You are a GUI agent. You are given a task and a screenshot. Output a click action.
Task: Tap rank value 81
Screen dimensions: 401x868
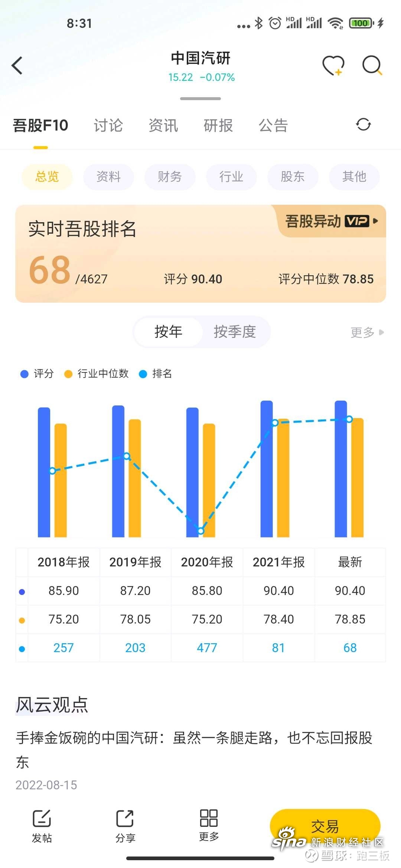[x=278, y=648]
